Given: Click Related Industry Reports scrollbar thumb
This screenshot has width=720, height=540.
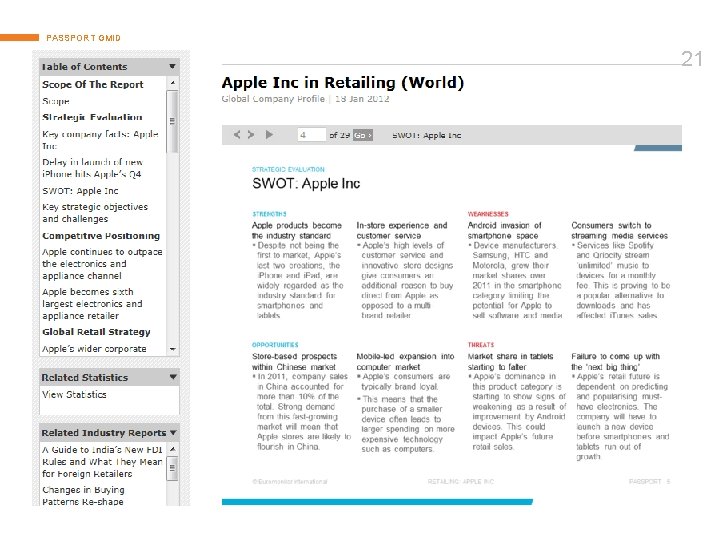Looking at the screenshot, I should tap(173, 468).
